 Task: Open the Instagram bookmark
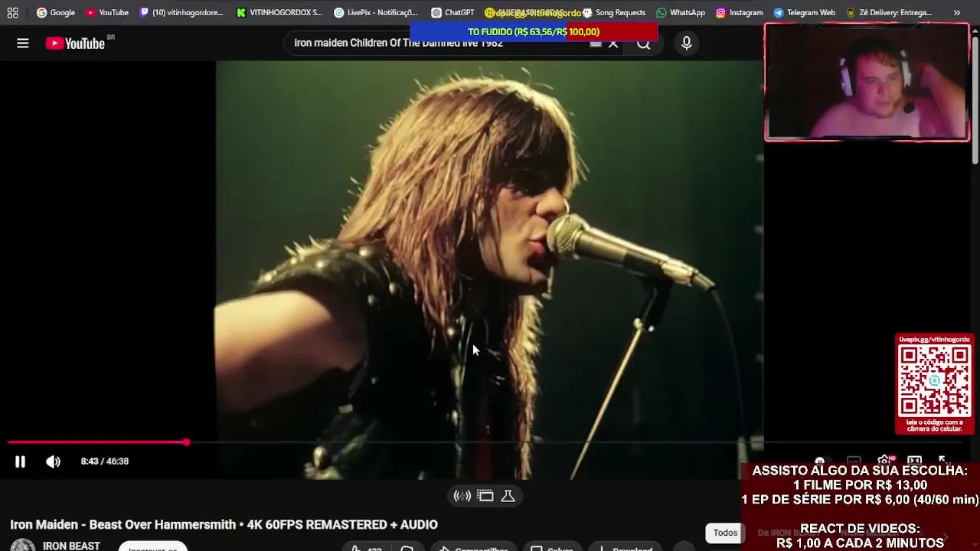739,12
